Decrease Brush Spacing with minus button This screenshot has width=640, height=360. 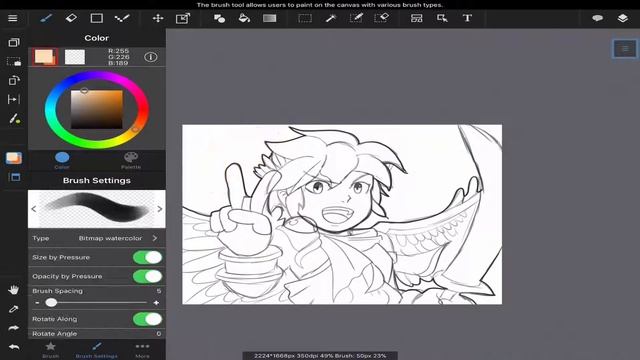point(37,303)
